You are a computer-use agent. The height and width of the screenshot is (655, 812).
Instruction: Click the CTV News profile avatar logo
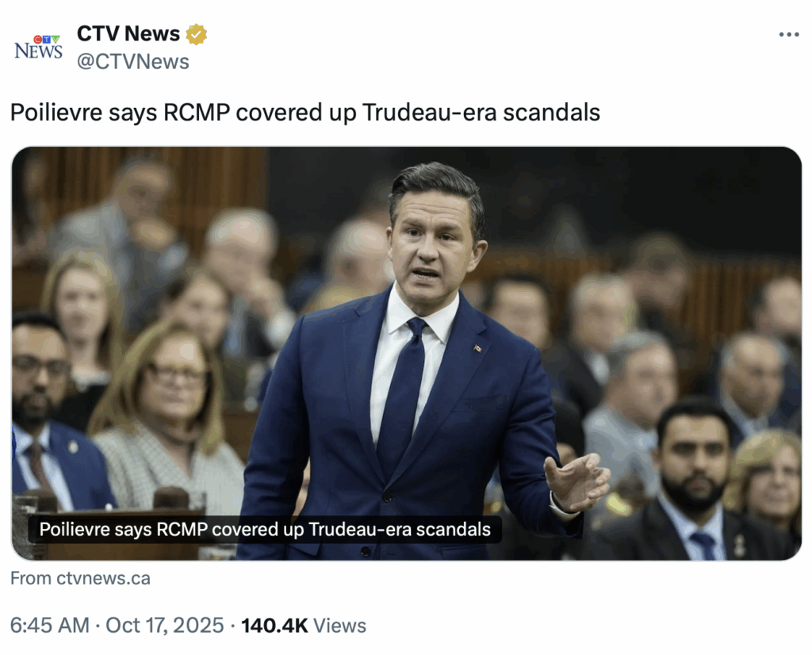pyautogui.click(x=38, y=48)
